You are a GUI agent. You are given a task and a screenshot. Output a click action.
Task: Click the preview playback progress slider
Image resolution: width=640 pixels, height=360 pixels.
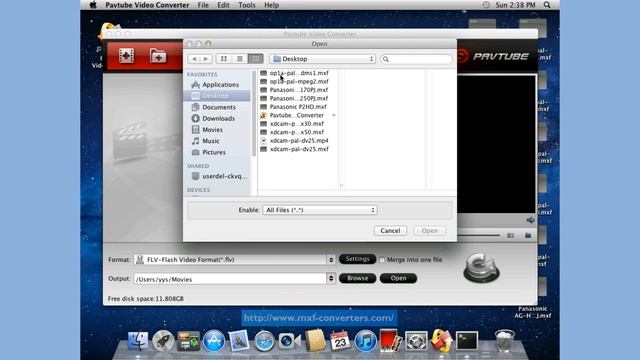point(478,235)
